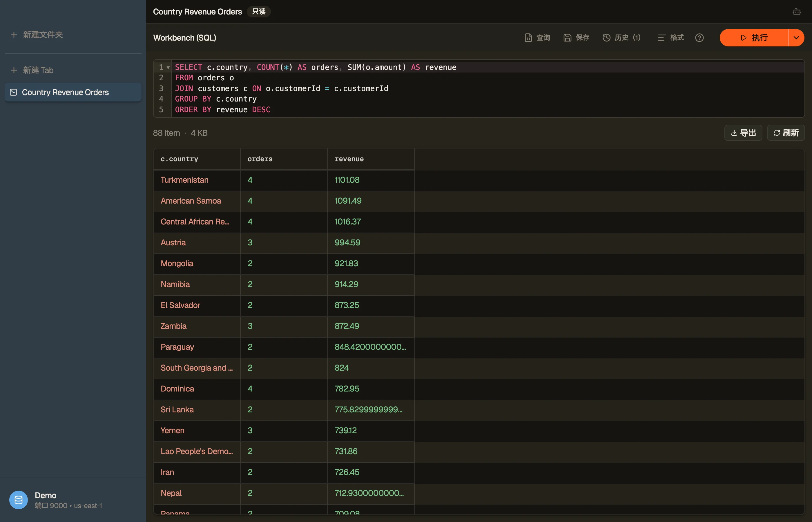The height and width of the screenshot is (522, 812).
Task: Format the SQL with 格式
Action: 671,38
